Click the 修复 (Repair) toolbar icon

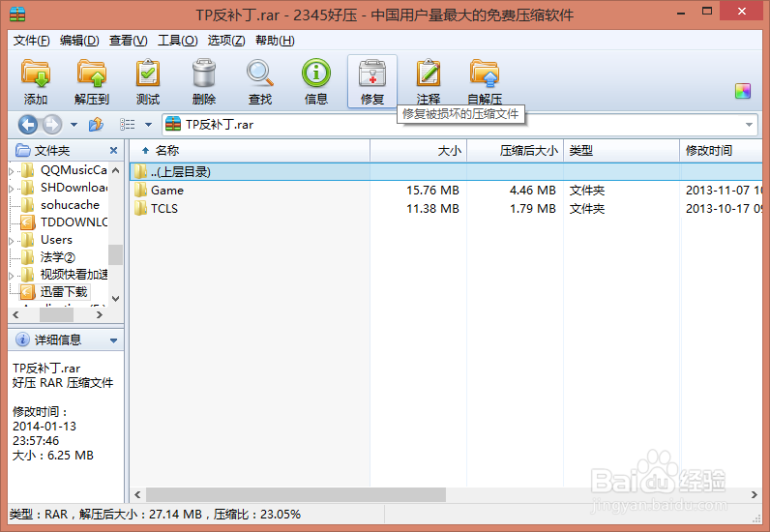point(372,81)
